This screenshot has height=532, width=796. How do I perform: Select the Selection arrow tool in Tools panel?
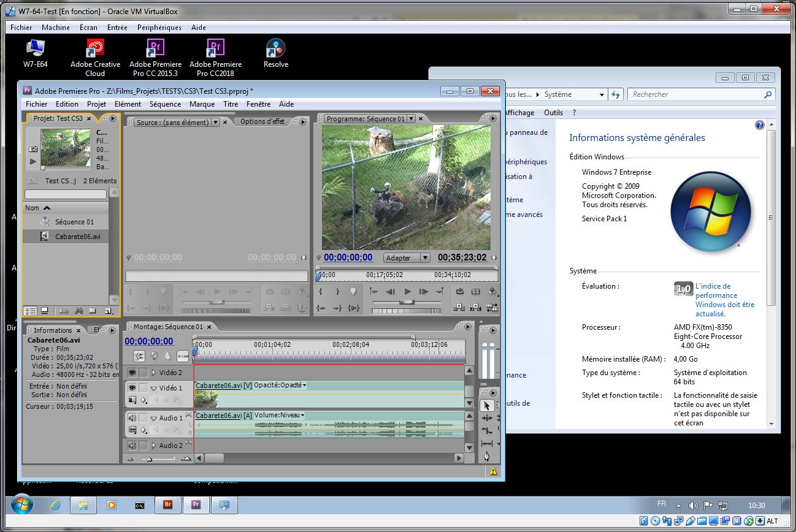pos(487,405)
